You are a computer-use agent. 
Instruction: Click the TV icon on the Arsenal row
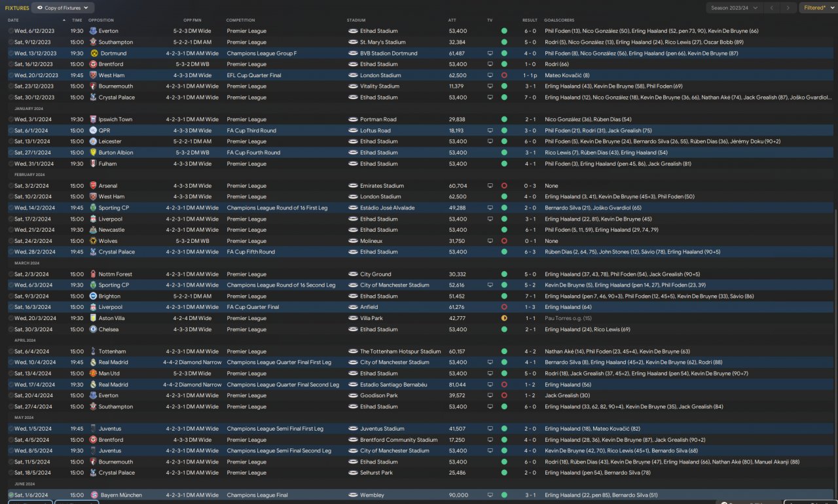pyautogui.click(x=490, y=185)
